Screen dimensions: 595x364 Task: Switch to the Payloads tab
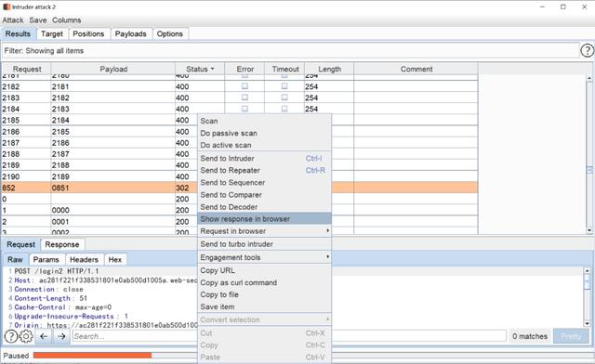tap(130, 33)
